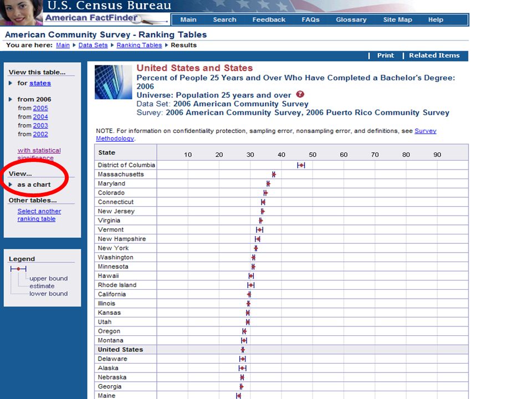The height and width of the screenshot is (399, 532).
Task: Click the Delaware row label
Action: tap(112, 359)
